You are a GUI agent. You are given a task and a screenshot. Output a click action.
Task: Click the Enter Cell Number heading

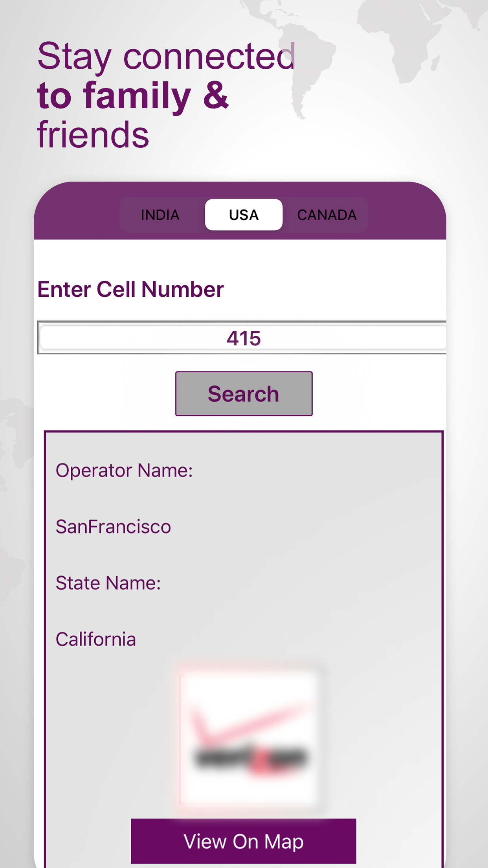click(130, 290)
